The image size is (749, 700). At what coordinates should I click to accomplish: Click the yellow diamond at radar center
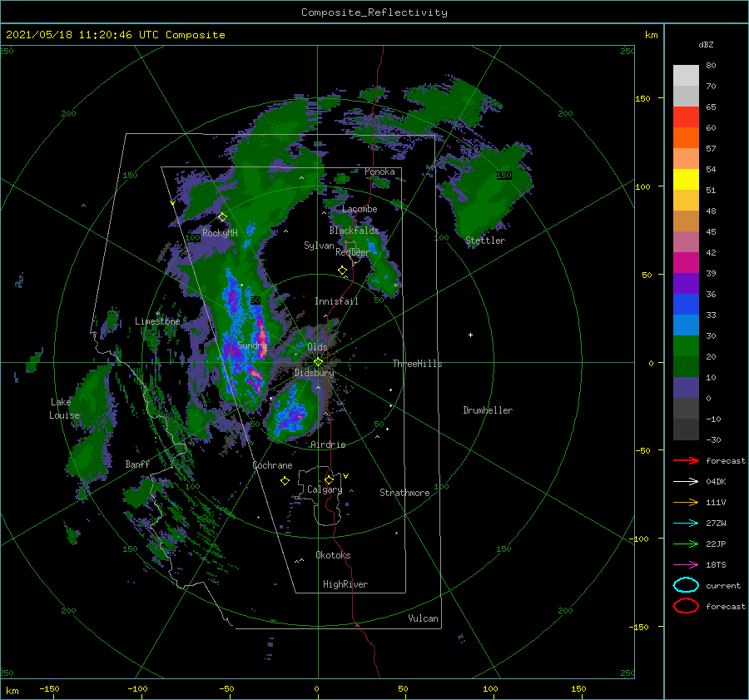[x=318, y=362]
